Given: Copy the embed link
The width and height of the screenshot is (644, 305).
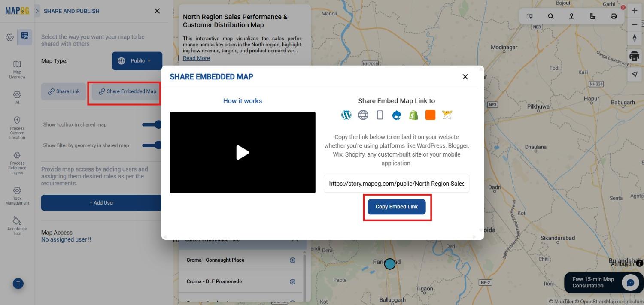Looking at the screenshot, I should point(397,207).
